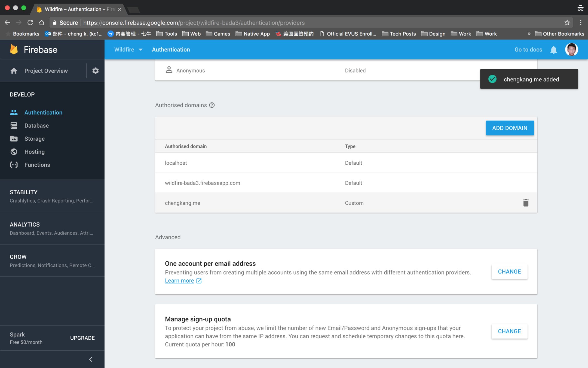Delete chengkang.me domain with trash icon
The width and height of the screenshot is (588, 368).
(526, 203)
